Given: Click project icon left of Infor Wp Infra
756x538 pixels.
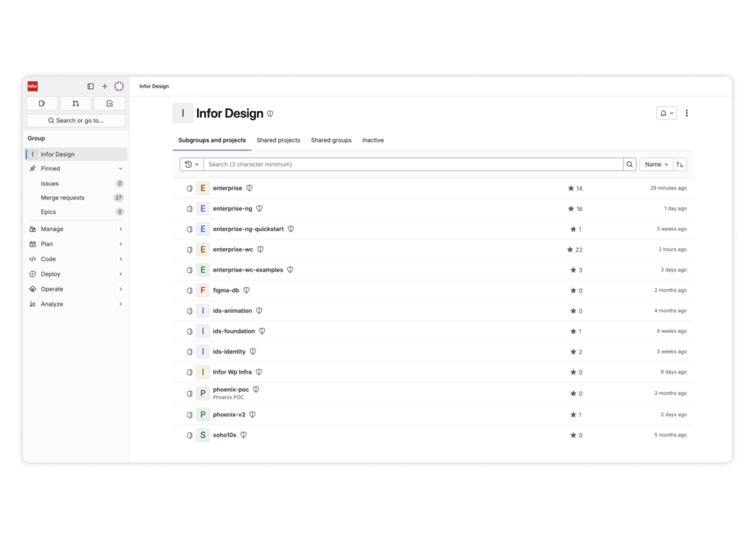Looking at the screenshot, I should click(x=190, y=372).
